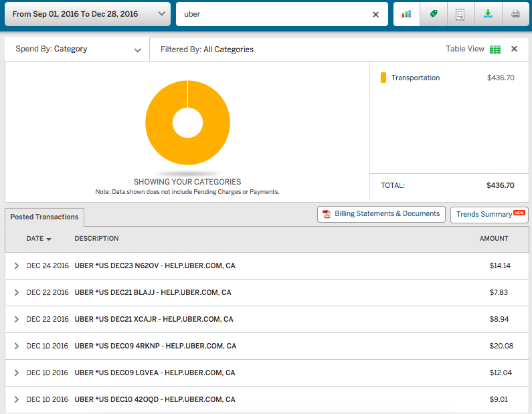The height and width of the screenshot is (414, 532).
Task: Print the transactions list
Action: point(515,14)
